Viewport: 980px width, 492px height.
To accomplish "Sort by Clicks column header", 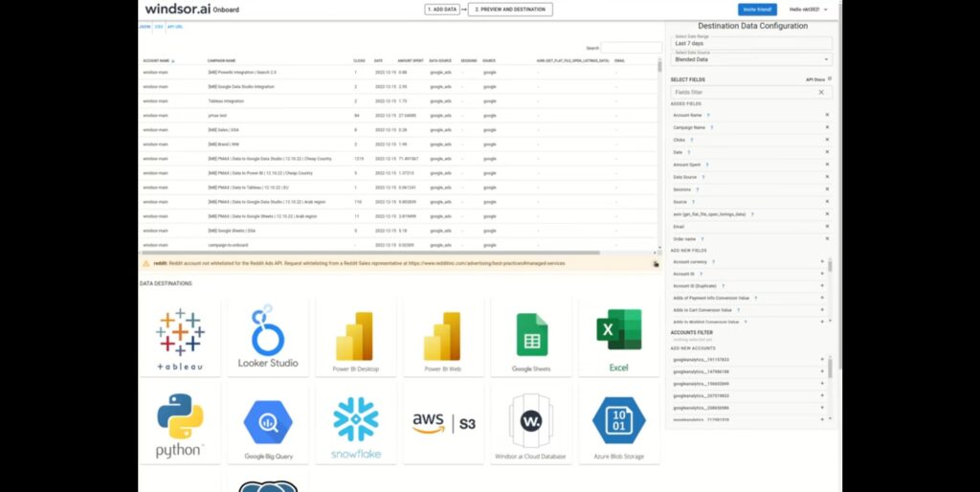I will click(359, 60).
